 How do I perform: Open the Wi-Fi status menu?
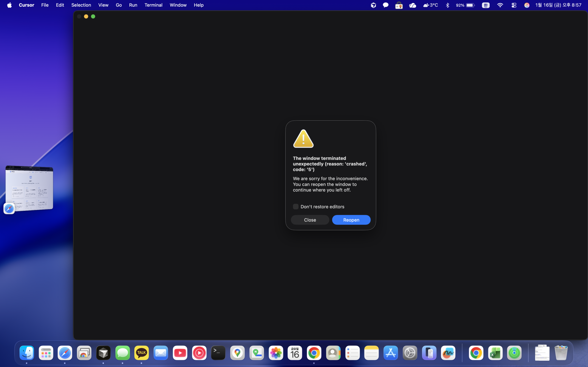coord(500,5)
